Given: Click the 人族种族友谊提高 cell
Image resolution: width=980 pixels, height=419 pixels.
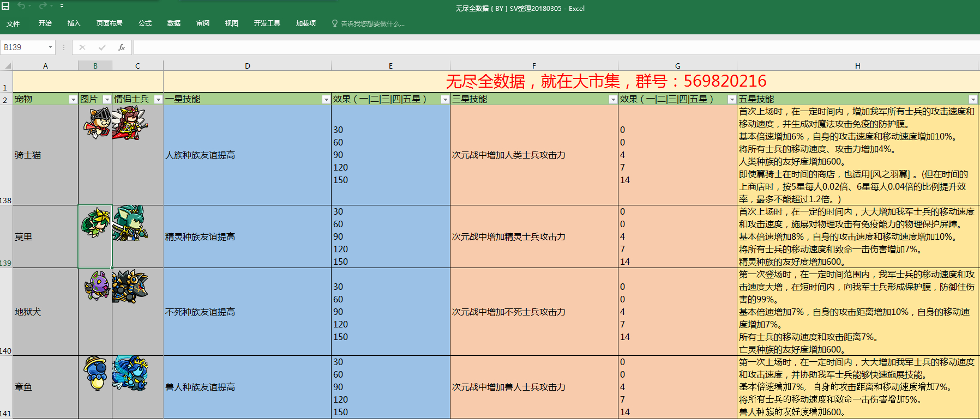Looking at the screenshot, I should [x=248, y=155].
